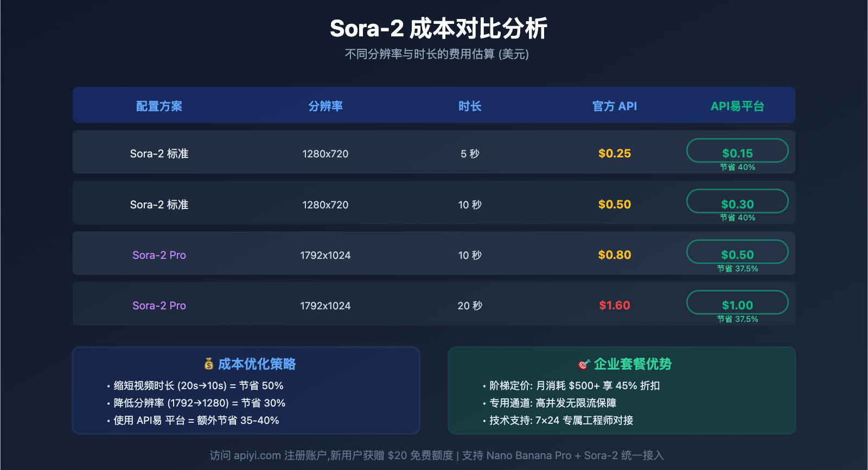The image size is (868, 470).
Task: Click 节省 37.5% under $1.00
Action: click(x=737, y=319)
